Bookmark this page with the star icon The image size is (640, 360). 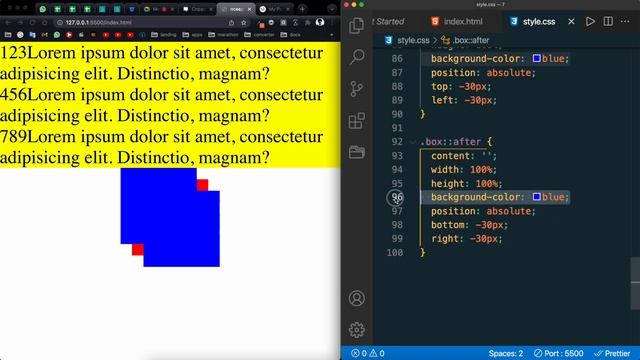244,22
